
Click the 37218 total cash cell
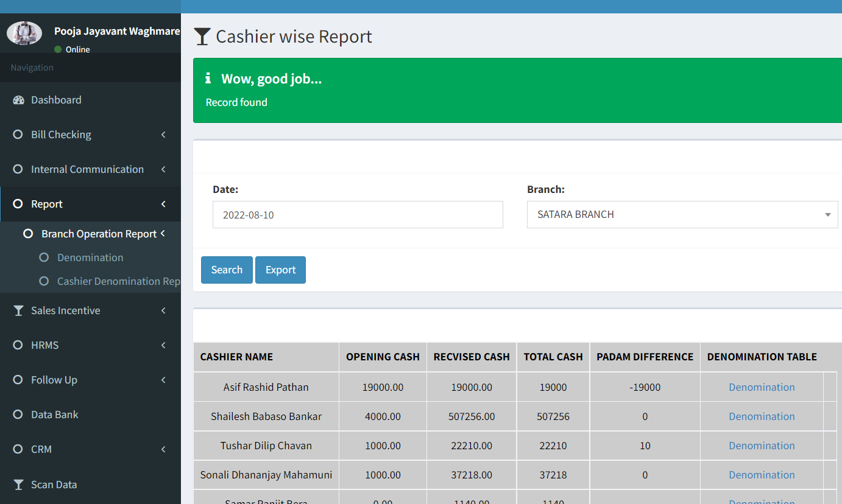(x=553, y=475)
